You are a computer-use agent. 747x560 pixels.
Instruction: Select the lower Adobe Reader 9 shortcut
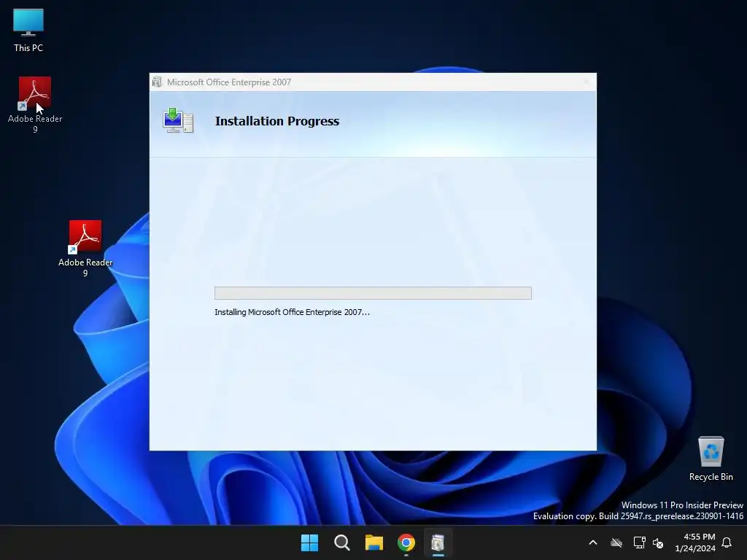(x=85, y=248)
